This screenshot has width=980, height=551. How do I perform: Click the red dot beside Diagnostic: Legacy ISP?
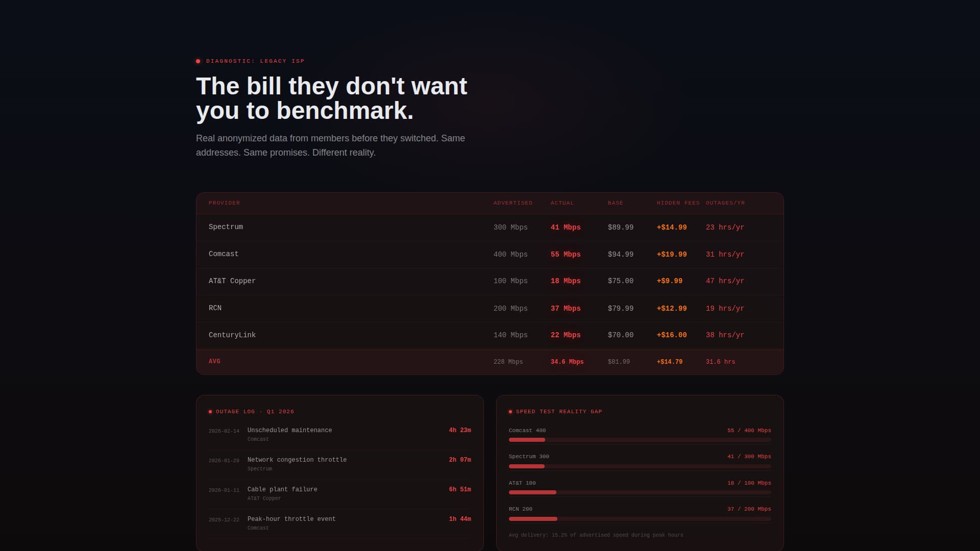(198, 61)
